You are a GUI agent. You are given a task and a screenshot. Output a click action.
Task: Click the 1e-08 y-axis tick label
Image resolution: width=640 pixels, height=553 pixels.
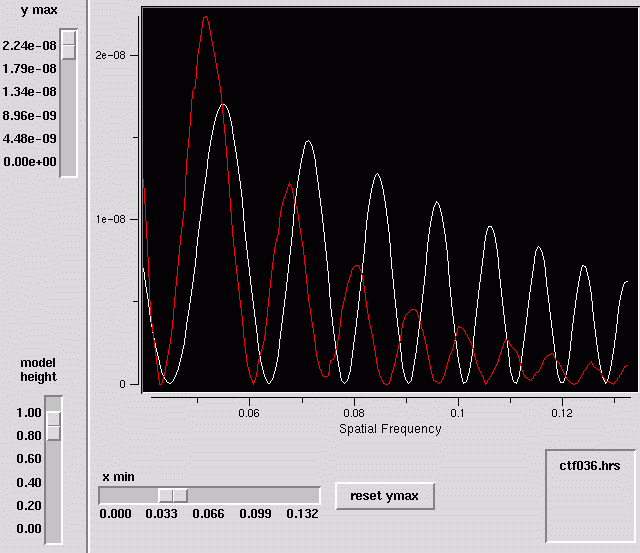tap(110, 220)
